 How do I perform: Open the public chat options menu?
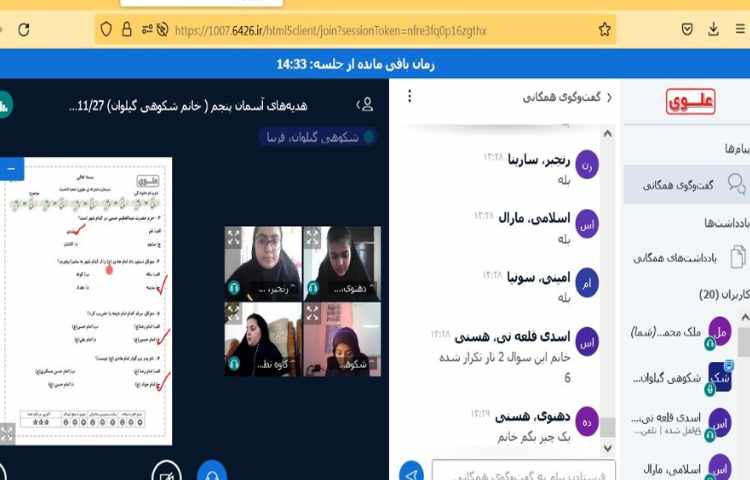point(408,97)
